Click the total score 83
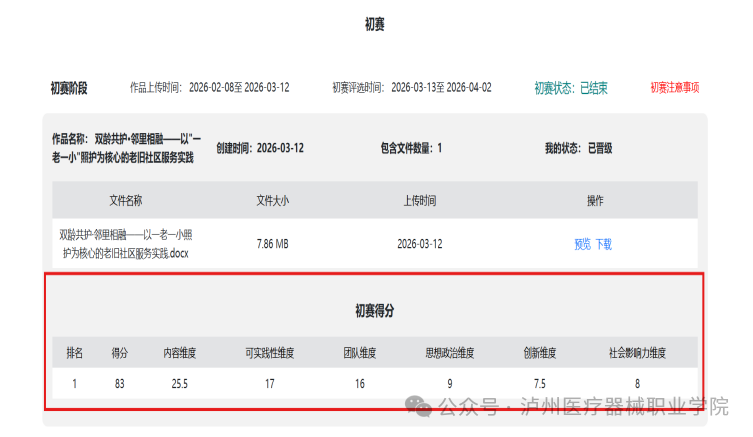The height and width of the screenshot is (437, 753). click(x=120, y=384)
